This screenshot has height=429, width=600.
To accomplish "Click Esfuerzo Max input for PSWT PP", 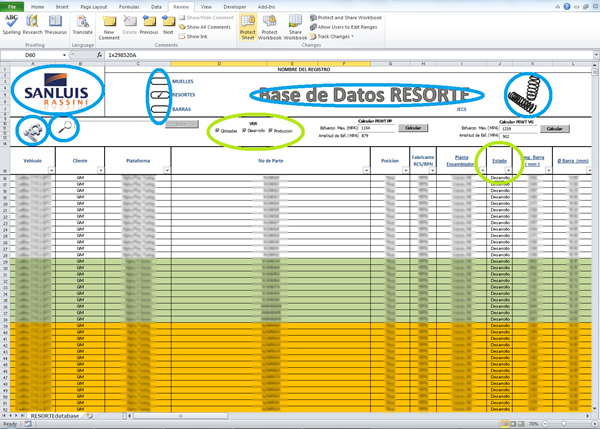I will (x=377, y=128).
